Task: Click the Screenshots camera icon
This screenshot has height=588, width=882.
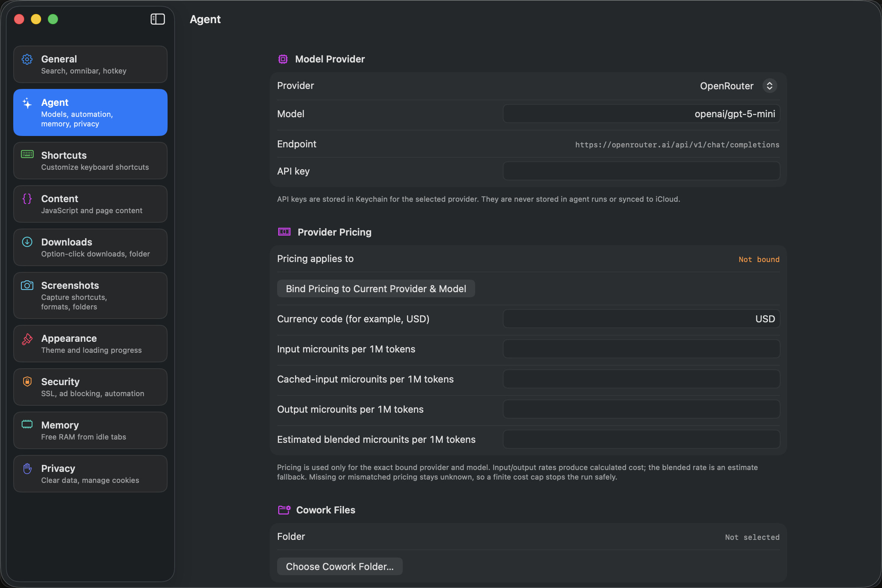Action: click(27, 286)
